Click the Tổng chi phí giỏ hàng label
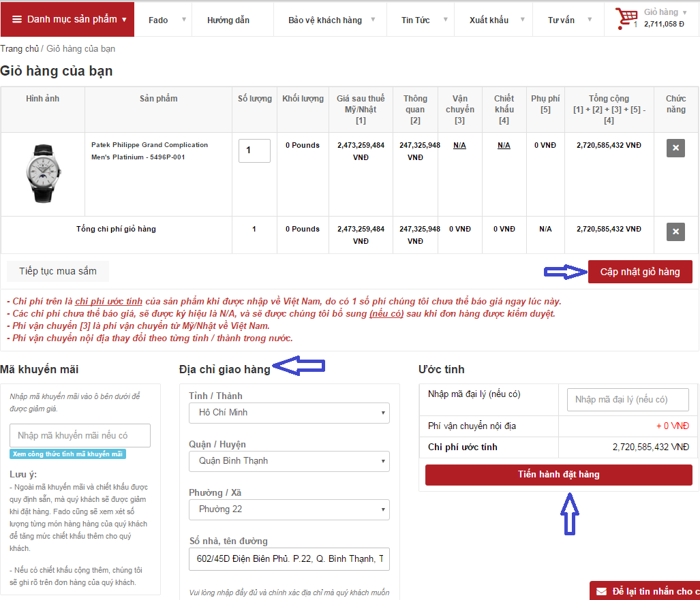700x600 pixels. [x=116, y=229]
